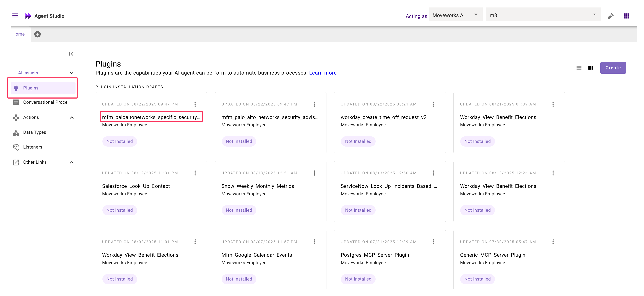The height and width of the screenshot is (296, 644).
Task: Collapse the sidebar panel arrow
Action: 71,54
